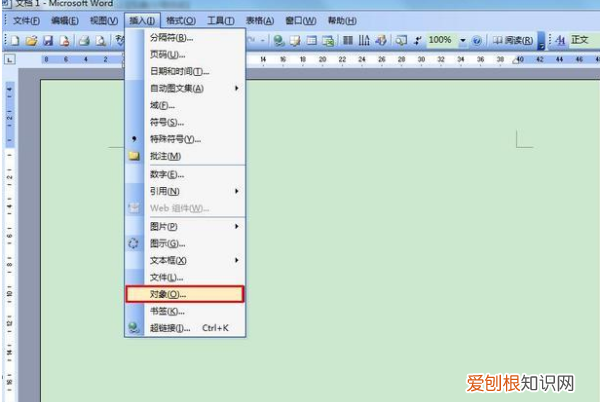600x402 pixels.
Task: Open the zoom 100% dropdown arrow
Action: (x=463, y=41)
